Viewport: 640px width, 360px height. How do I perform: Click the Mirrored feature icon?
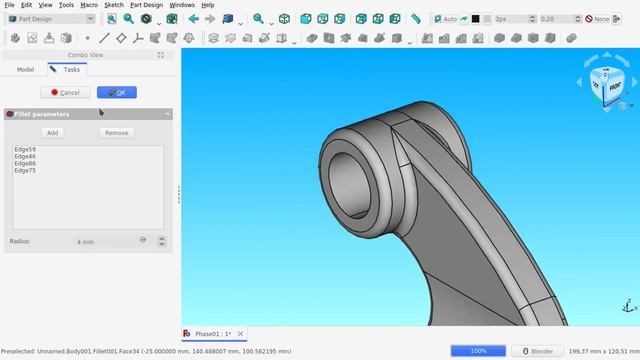[x=427, y=38]
